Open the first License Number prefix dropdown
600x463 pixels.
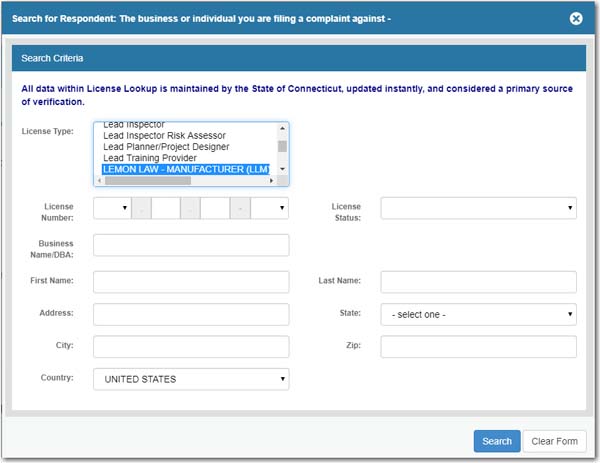click(112, 208)
